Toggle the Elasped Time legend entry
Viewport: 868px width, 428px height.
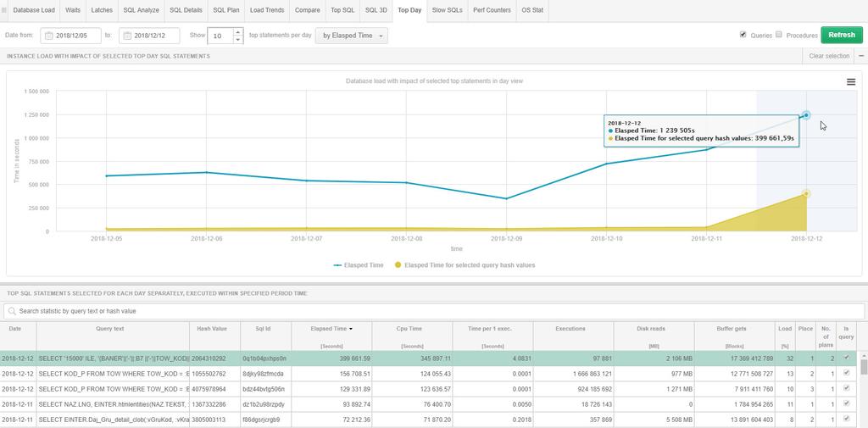coord(359,265)
